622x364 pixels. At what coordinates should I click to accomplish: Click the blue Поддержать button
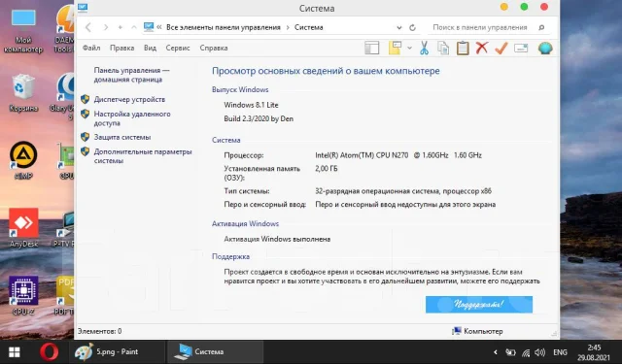(x=479, y=304)
